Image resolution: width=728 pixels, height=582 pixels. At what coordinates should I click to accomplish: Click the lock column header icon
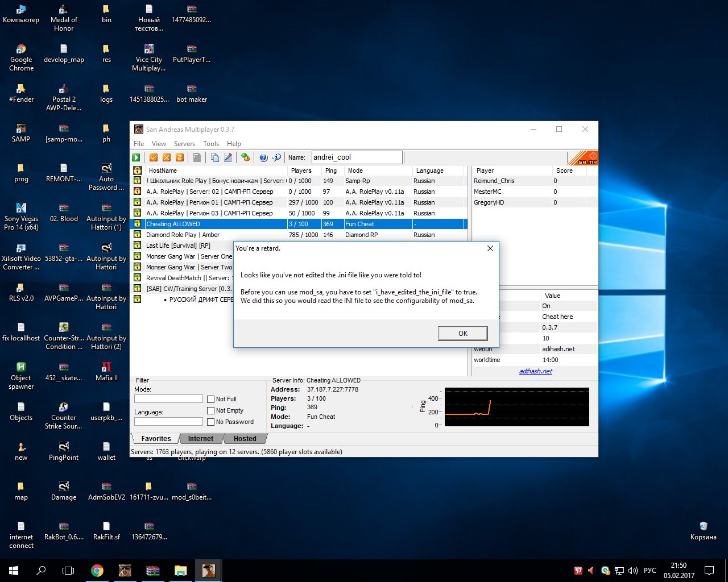tap(137, 171)
